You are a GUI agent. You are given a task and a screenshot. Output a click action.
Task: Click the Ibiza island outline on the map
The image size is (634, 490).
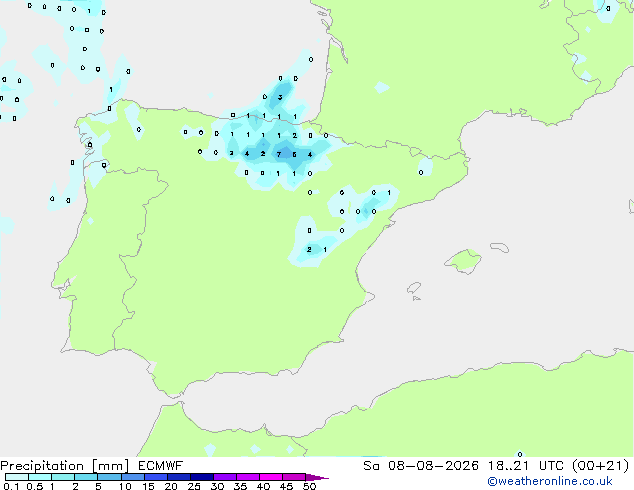tap(414, 288)
